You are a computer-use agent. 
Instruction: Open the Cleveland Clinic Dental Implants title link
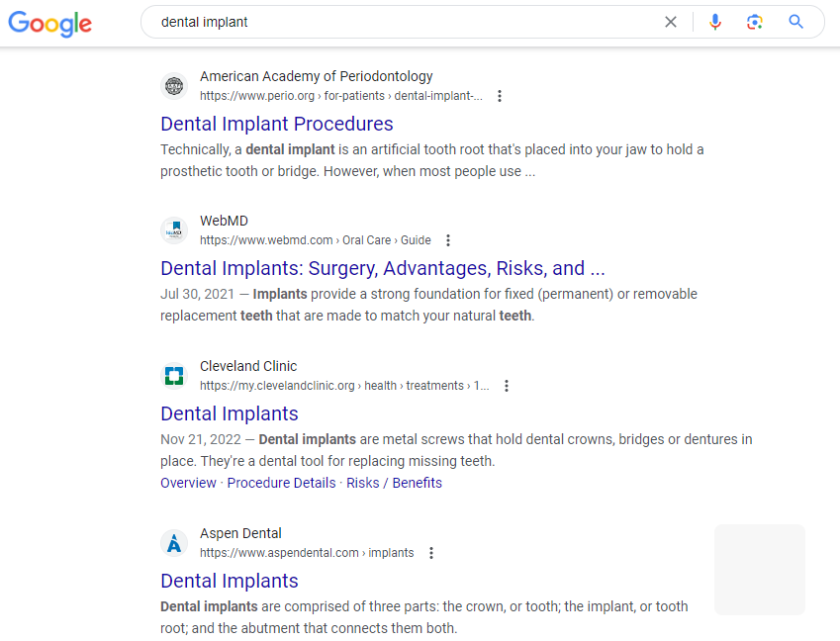[x=230, y=413]
